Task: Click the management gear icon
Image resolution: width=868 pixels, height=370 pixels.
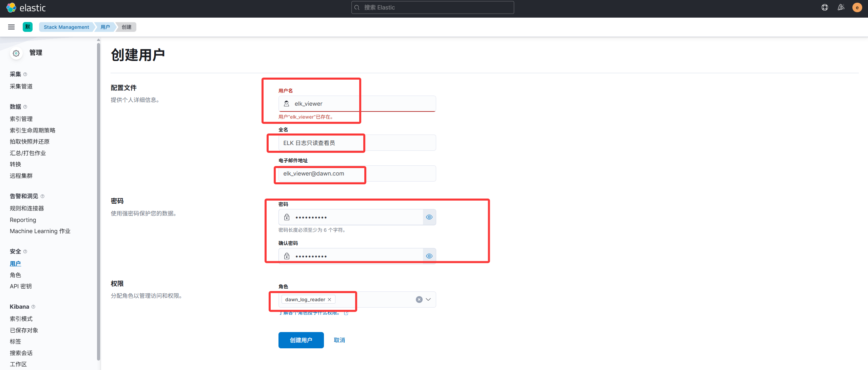Action: click(16, 53)
